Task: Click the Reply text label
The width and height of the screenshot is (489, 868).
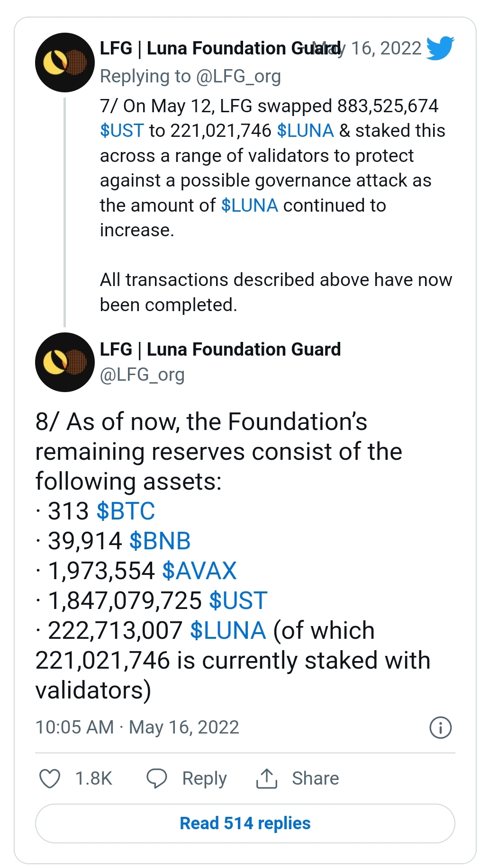Action: point(204,779)
